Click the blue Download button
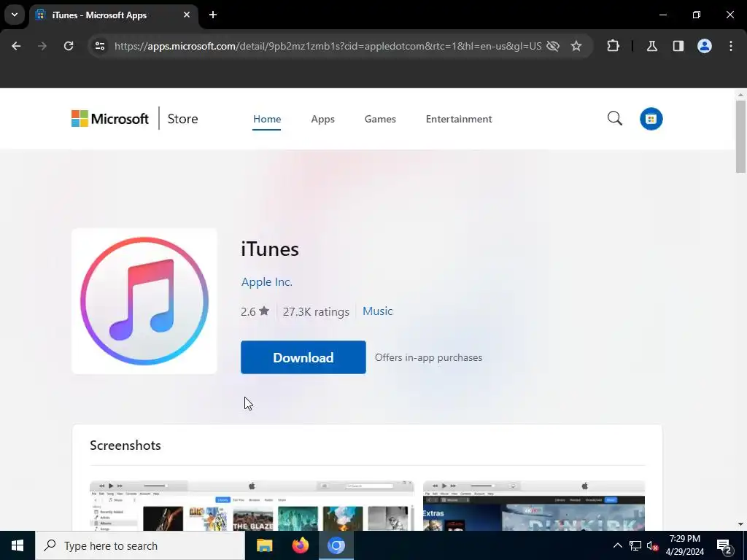This screenshot has height=560, width=747. (303, 357)
